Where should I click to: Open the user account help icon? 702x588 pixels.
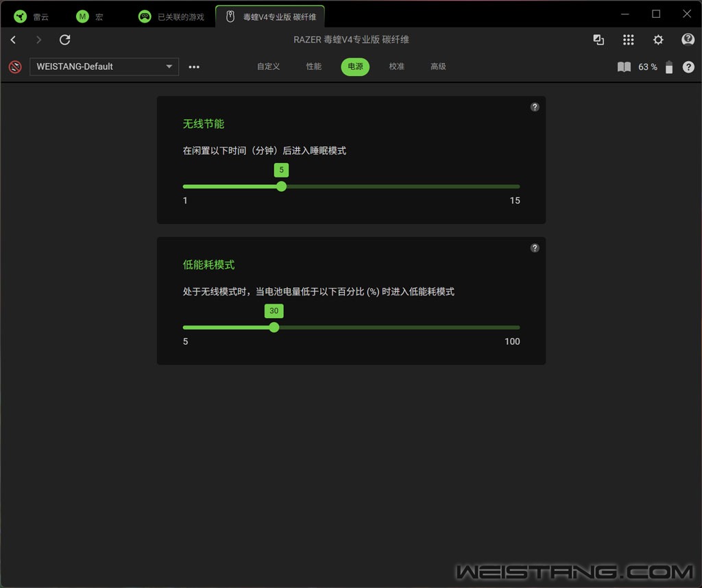(x=688, y=40)
